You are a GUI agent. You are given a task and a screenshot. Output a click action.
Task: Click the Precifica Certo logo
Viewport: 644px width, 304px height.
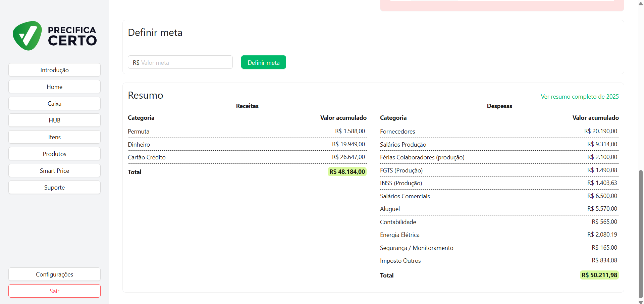tap(54, 36)
